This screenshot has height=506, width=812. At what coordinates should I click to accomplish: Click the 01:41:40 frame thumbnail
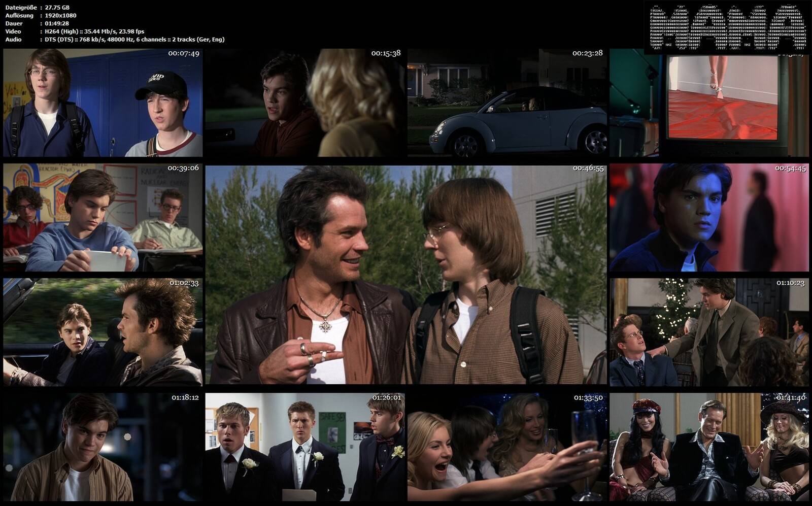click(x=709, y=447)
